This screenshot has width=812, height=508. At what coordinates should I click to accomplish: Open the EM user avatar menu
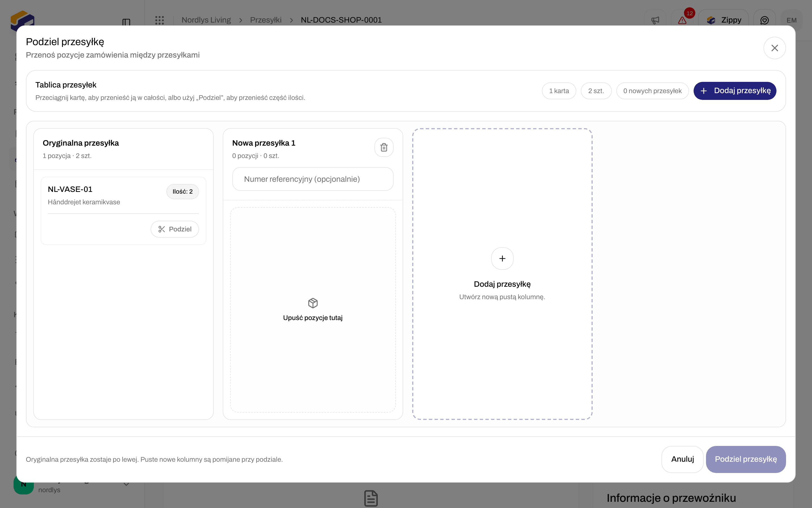click(x=791, y=20)
